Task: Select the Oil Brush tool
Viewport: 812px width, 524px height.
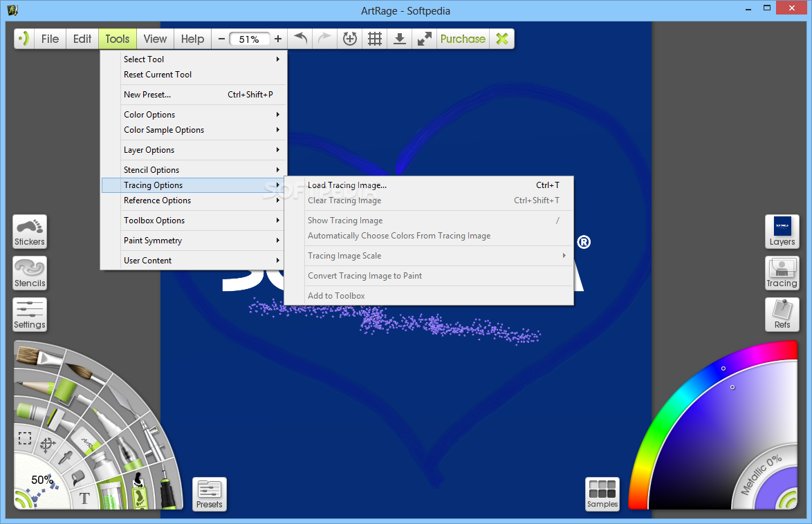Action: click(x=39, y=356)
